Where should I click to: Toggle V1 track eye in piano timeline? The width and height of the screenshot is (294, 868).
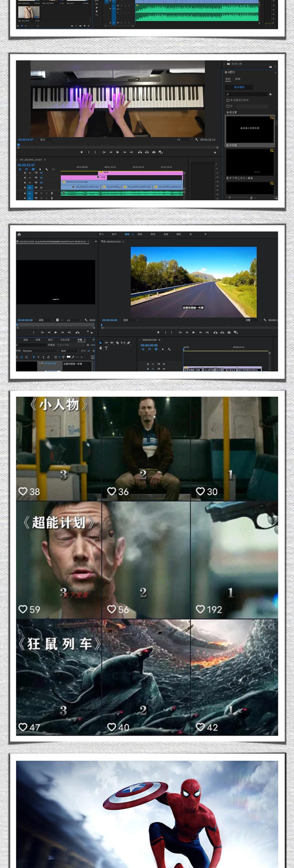[41, 188]
